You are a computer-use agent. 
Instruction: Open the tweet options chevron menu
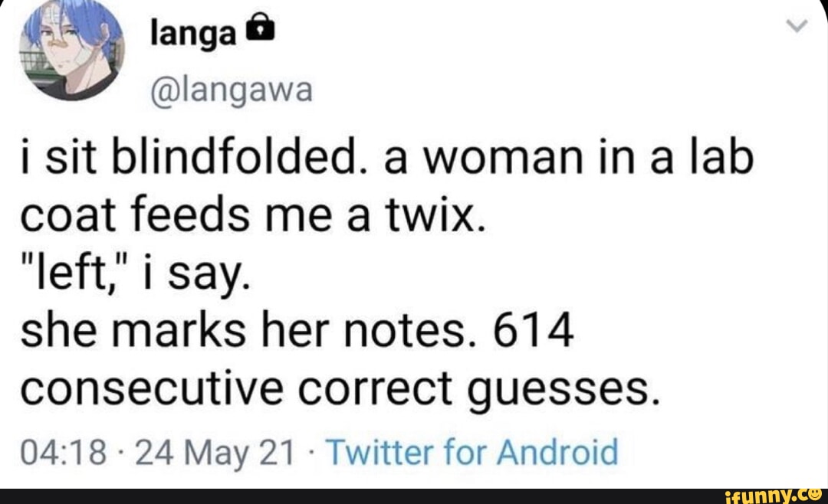798,28
